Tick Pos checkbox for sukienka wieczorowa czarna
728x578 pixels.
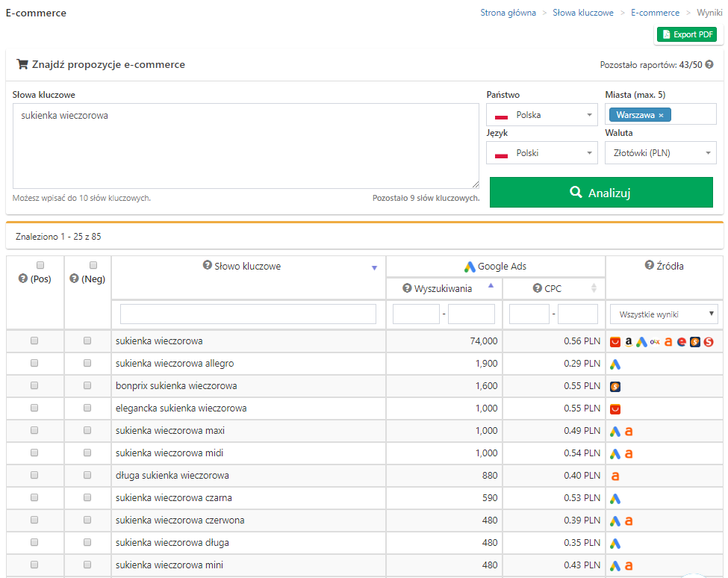pos(34,497)
